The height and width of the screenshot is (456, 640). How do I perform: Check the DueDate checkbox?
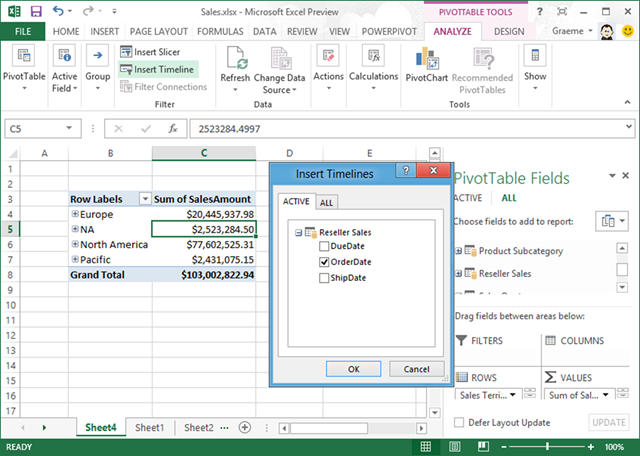click(323, 246)
